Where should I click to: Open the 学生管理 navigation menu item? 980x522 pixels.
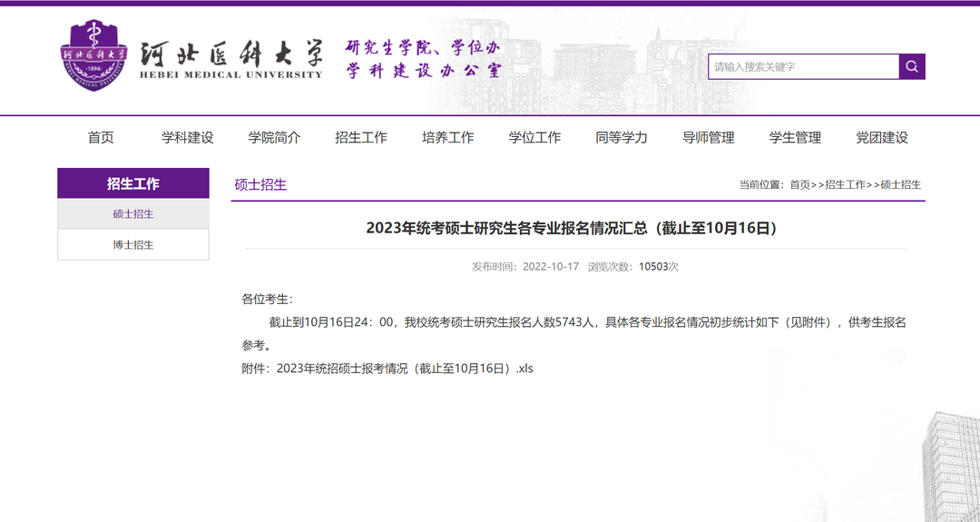(795, 137)
